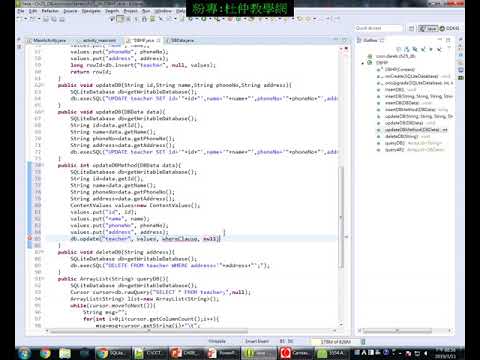Viewport: 480px width, 360px height.
Task: Click the Open Perspective icon
Action: pyautogui.click(x=411, y=28)
